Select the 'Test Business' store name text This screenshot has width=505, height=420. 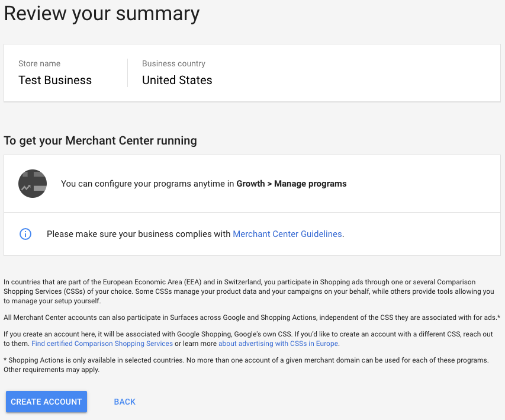tap(55, 80)
